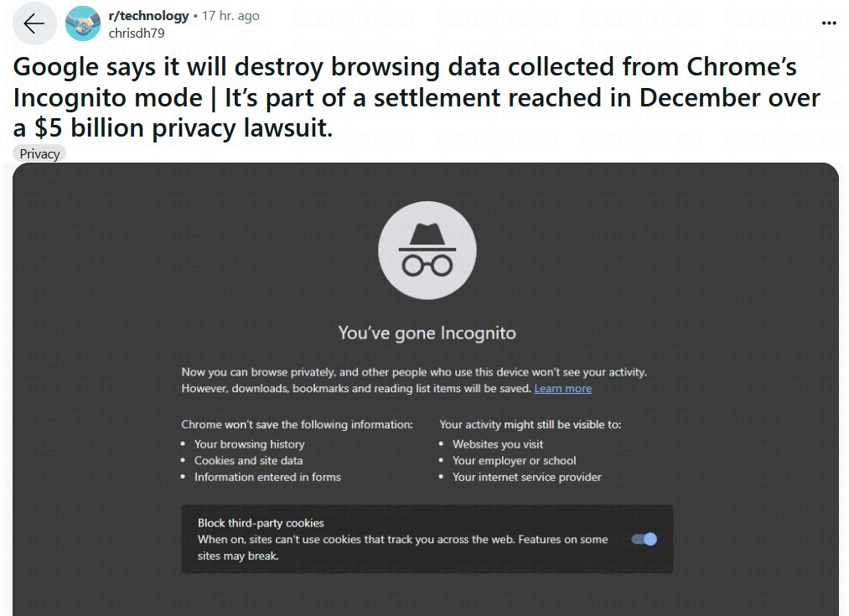Visit user chrisdh79's profile
This screenshot has height=616, width=849.
[x=137, y=34]
